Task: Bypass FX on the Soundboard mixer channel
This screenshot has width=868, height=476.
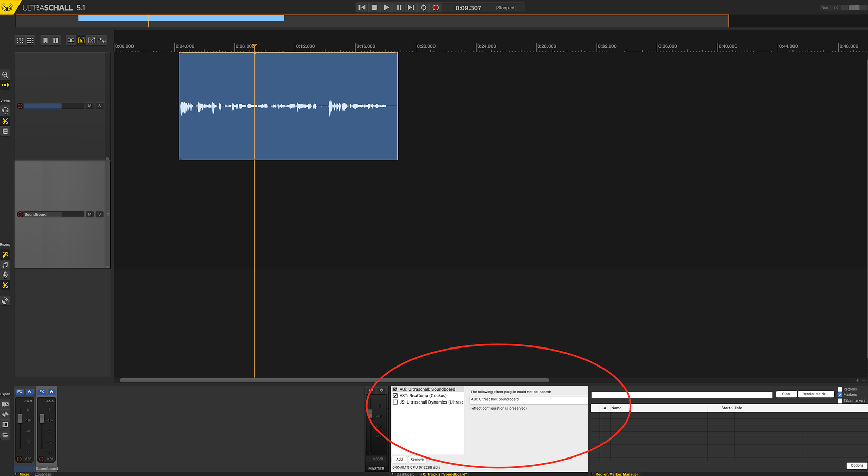Action: click(51, 392)
